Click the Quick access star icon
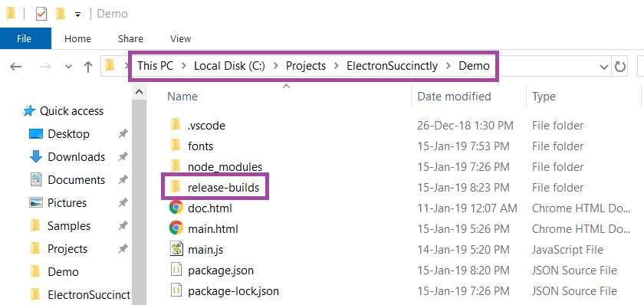Viewport: 644px width, 305px height. point(29,111)
